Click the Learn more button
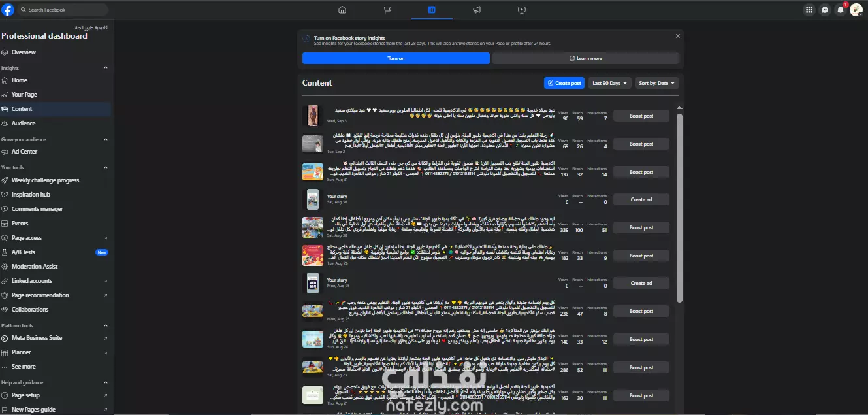This screenshot has width=868, height=415. pyautogui.click(x=586, y=58)
